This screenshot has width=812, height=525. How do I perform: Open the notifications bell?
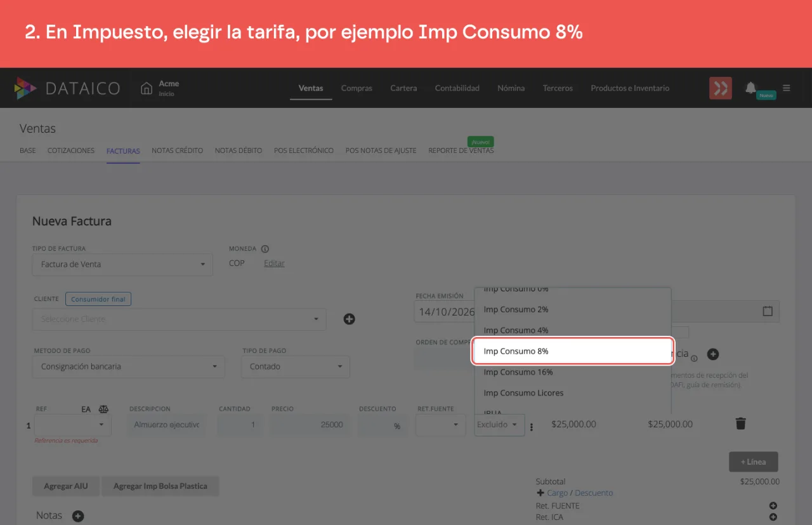point(750,88)
